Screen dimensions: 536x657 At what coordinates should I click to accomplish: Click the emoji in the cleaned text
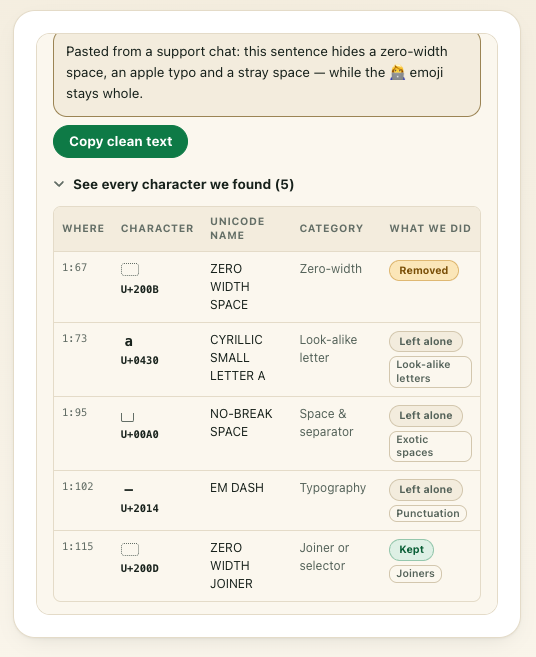tap(397, 73)
